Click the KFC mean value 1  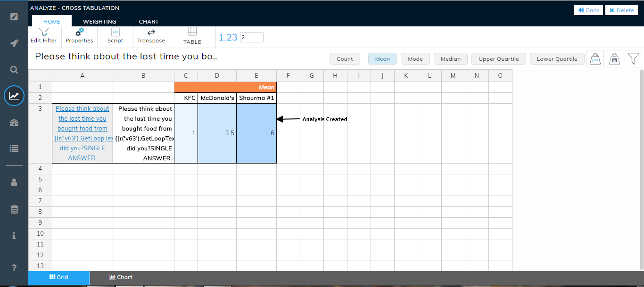point(186,133)
